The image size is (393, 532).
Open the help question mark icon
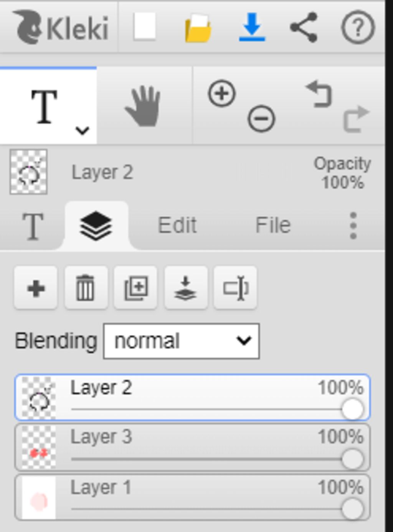[358, 27]
